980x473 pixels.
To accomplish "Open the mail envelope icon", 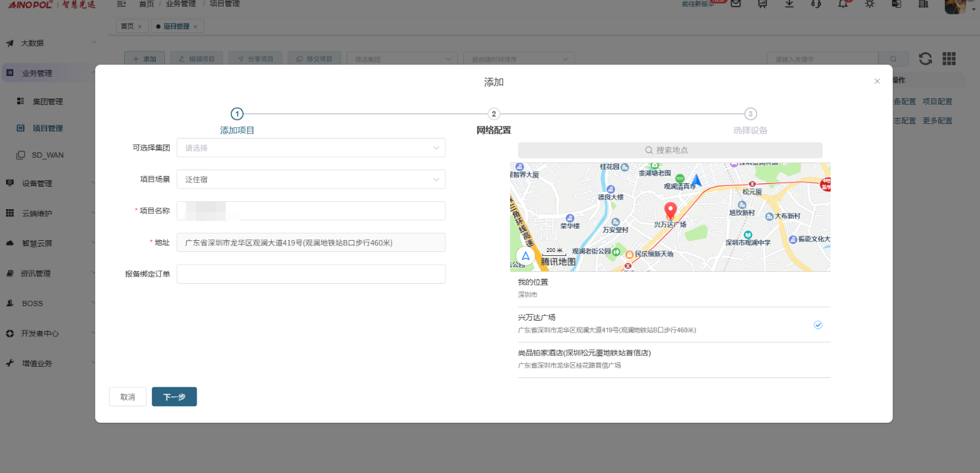I will (x=735, y=4).
